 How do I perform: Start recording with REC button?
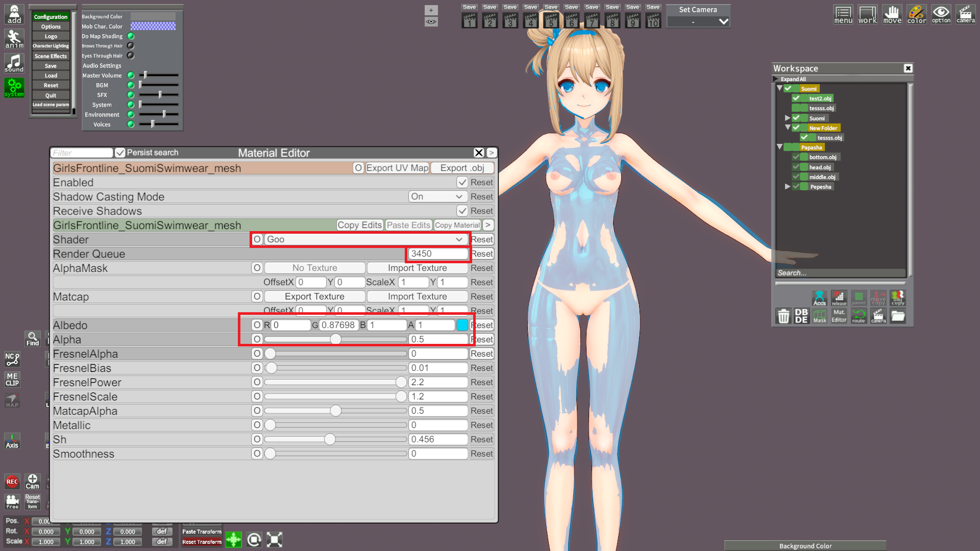[12, 482]
